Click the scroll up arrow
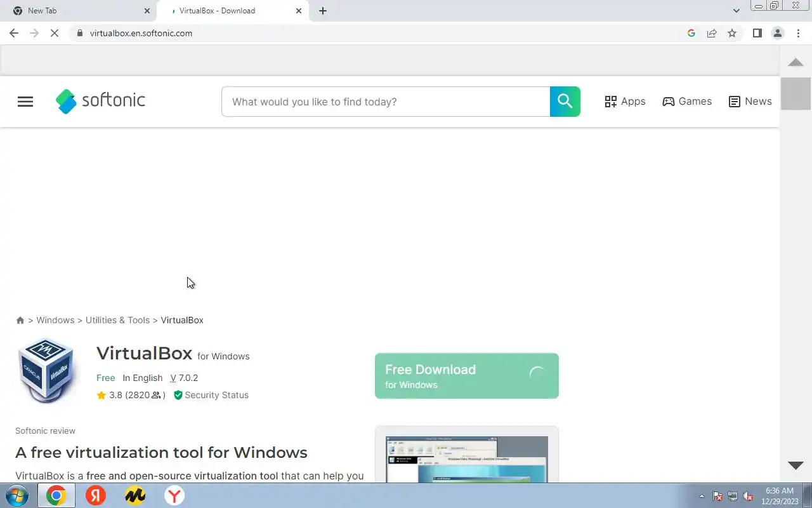This screenshot has width=812, height=508. [x=796, y=62]
